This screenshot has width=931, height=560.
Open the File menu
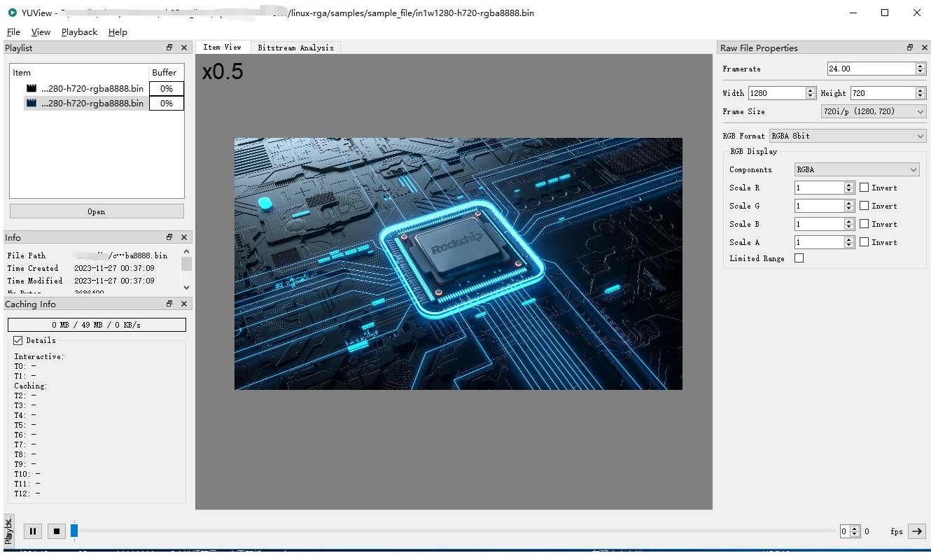click(13, 31)
